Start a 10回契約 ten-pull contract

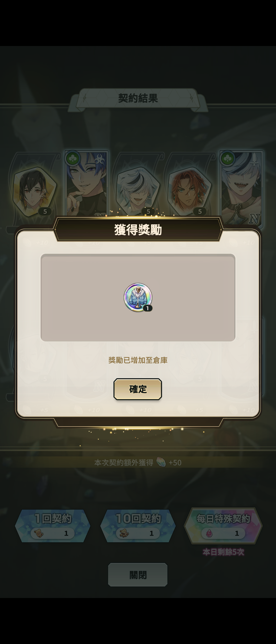point(138,526)
